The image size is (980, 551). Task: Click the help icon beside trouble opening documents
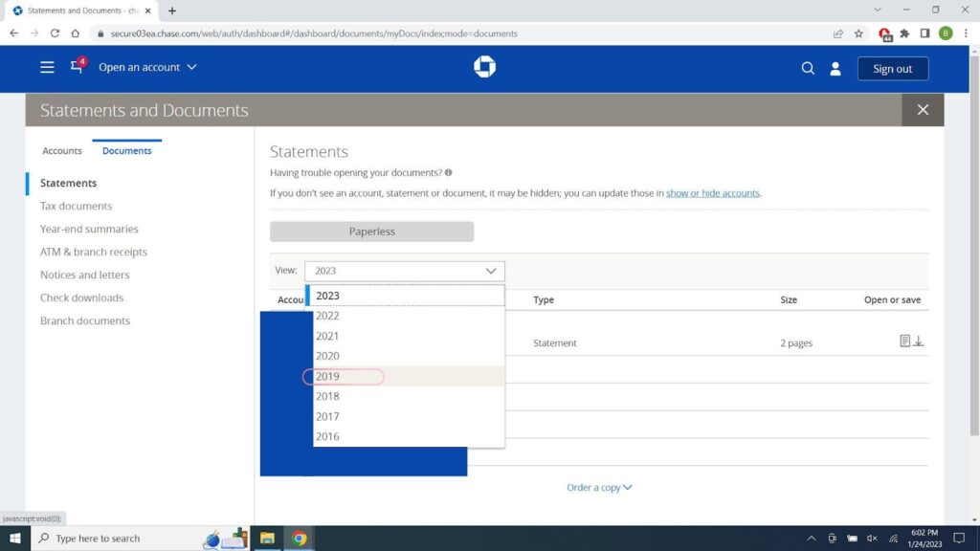(449, 173)
